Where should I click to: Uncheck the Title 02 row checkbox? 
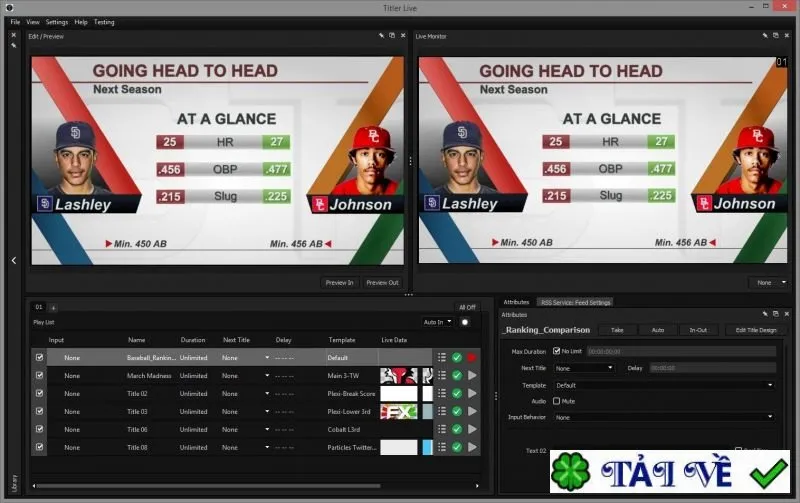pos(39,393)
